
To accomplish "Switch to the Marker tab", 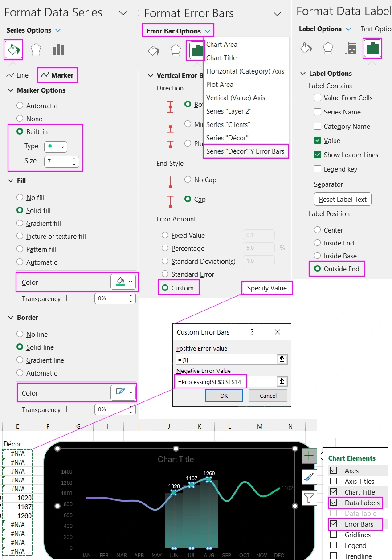I will point(57,75).
